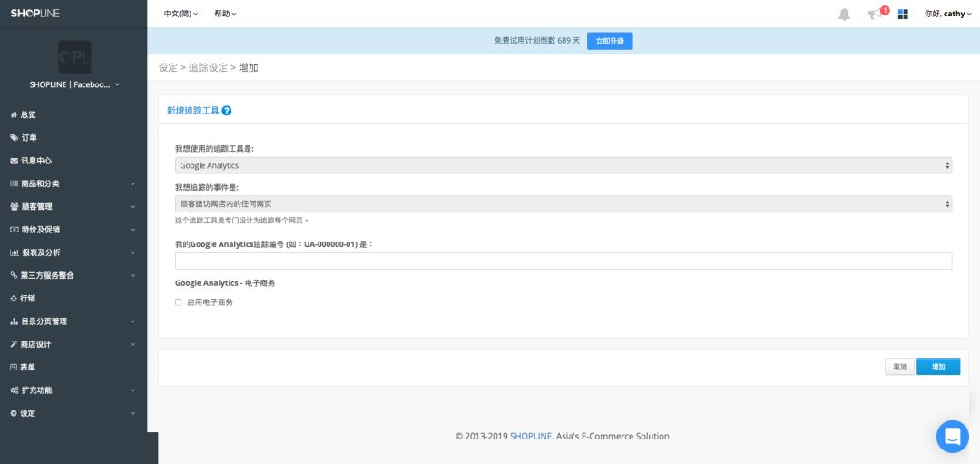Click the 立即升级 upgrade button
The width and height of the screenshot is (980, 464).
pos(610,41)
